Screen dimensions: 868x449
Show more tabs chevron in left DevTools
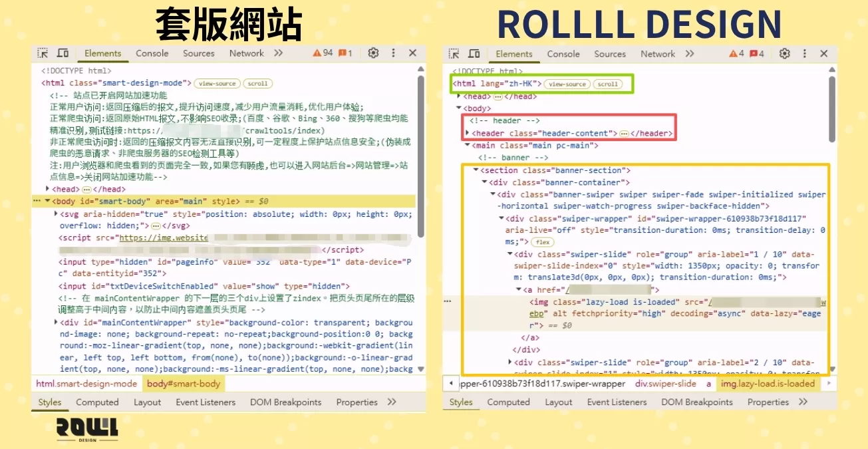point(278,53)
